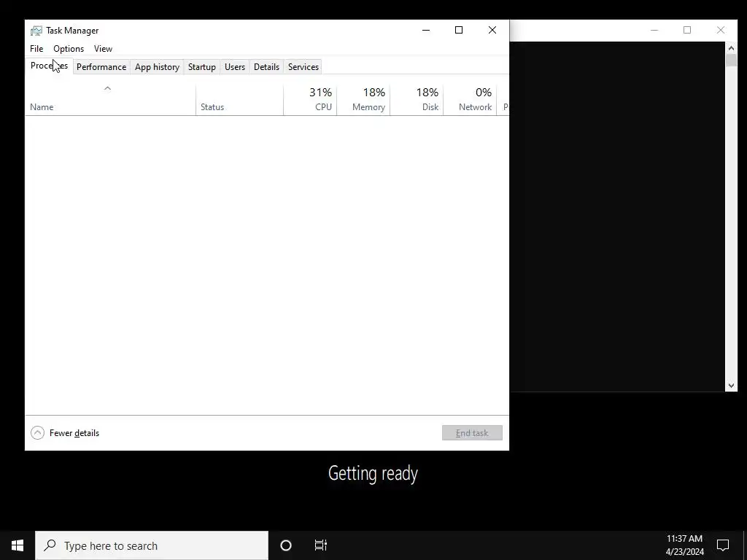Image resolution: width=747 pixels, height=560 pixels.
Task: Click the background window scrollbar down arrow
Action: click(x=731, y=386)
